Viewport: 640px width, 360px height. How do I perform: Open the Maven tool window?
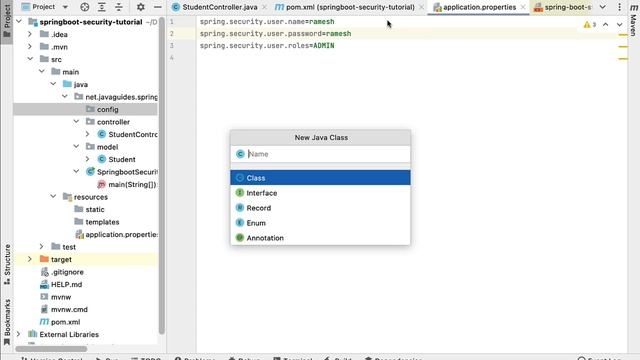click(633, 19)
